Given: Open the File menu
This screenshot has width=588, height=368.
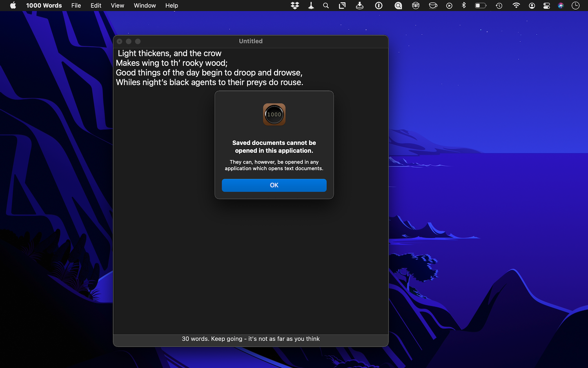Looking at the screenshot, I should pos(76,5).
